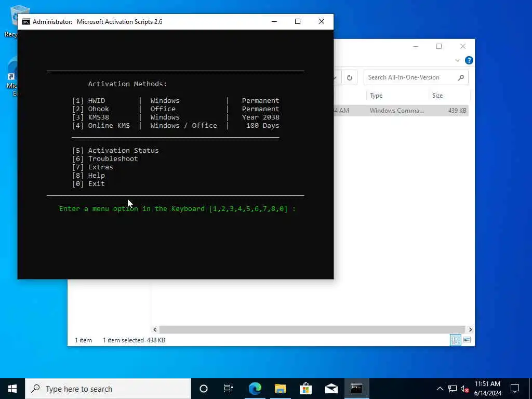This screenshot has height=399, width=532.
Task: Switch to large icons view in Explorer
Action: click(467, 340)
